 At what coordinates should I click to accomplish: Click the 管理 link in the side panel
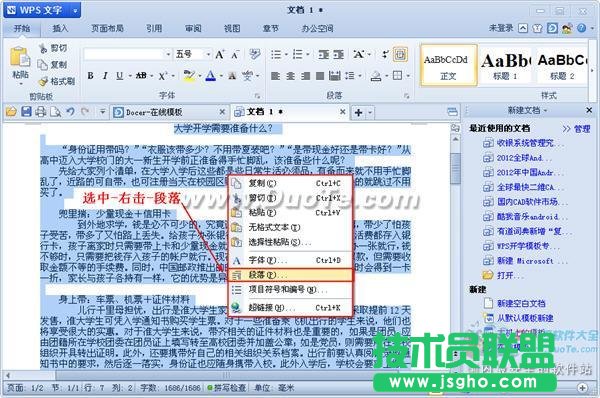pyautogui.click(x=582, y=129)
